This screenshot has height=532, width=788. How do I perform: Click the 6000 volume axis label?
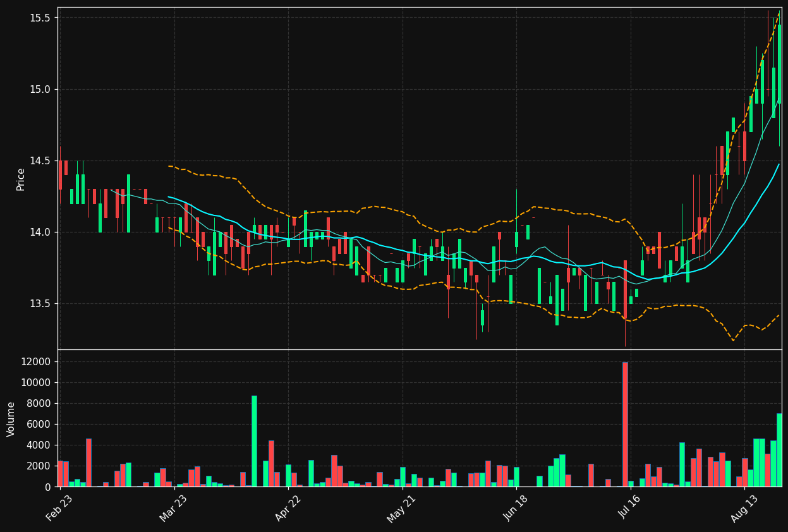point(39,425)
